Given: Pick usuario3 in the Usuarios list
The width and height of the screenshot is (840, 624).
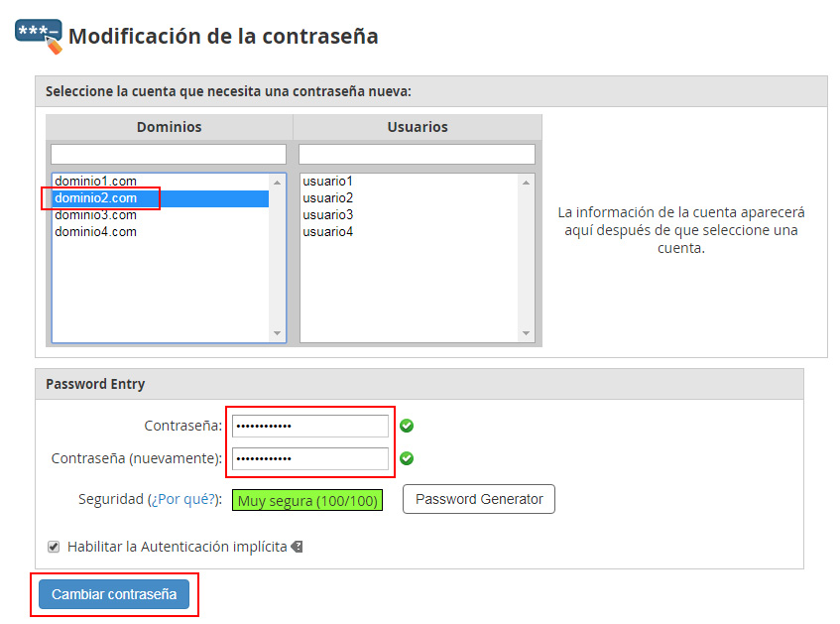Looking at the screenshot, I should (327, 215).
